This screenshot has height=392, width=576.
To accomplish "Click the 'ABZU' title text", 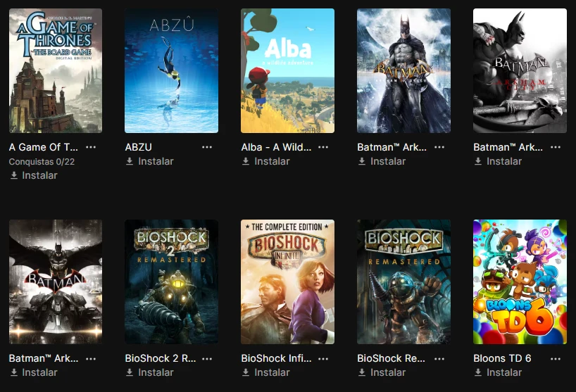I will 139,147.
